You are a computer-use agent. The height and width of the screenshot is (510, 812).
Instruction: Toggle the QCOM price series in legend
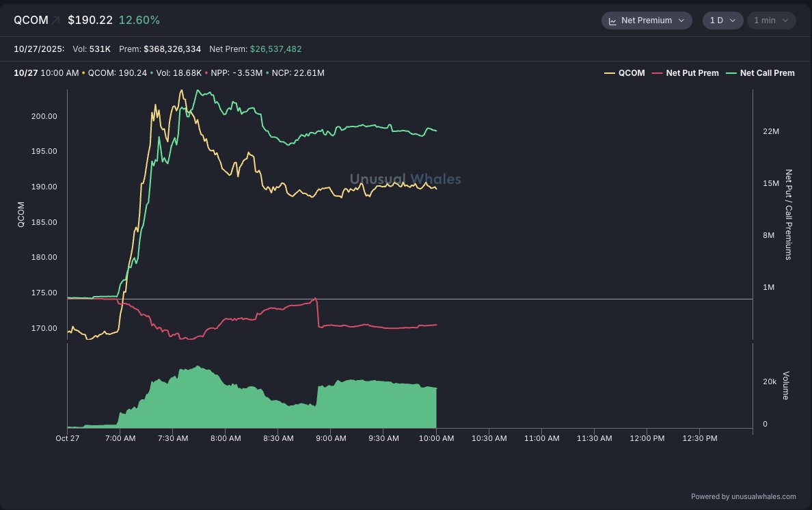coord(632,73)
